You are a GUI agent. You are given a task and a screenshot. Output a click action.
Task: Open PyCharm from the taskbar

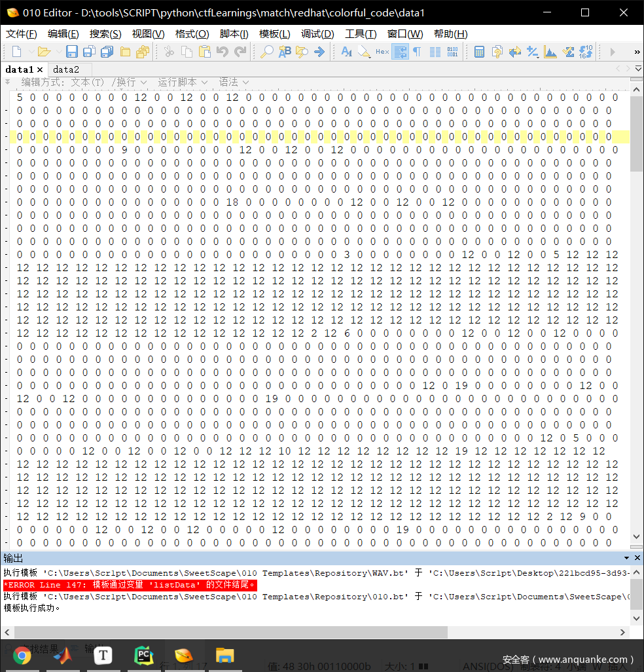pyautogui.click(x=143, y=655)
